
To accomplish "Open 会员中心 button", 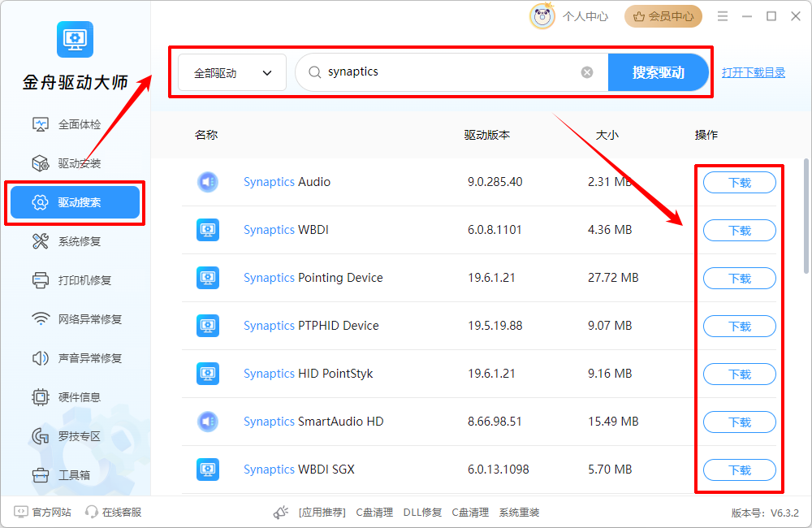I will pyautogui.click(x=663, y=16).
